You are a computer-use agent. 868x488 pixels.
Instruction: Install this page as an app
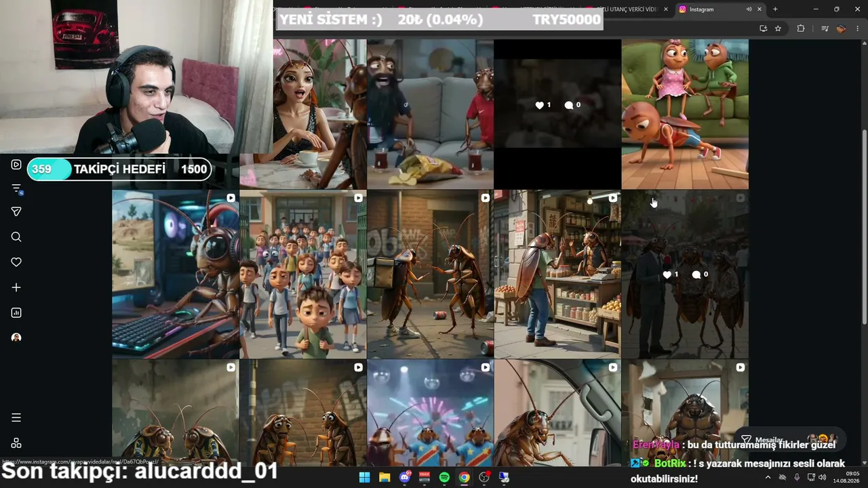(764, 28)
